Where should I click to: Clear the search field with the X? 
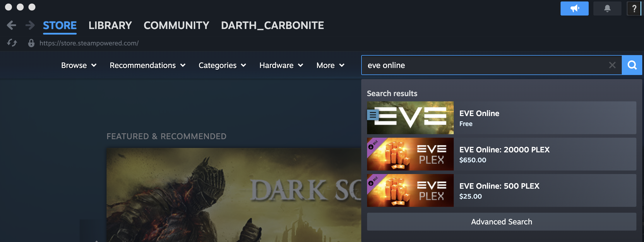[x=612, y=65]
